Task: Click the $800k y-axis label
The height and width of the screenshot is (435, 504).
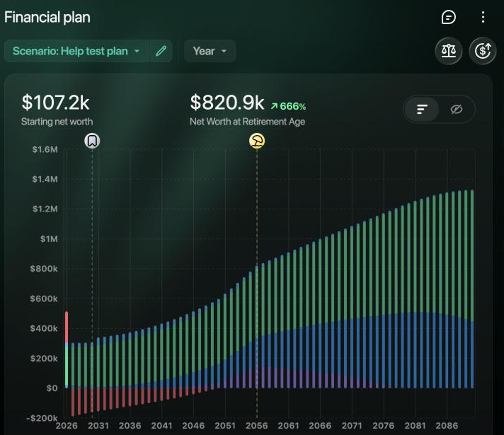Action: click(x=44, y=269)
